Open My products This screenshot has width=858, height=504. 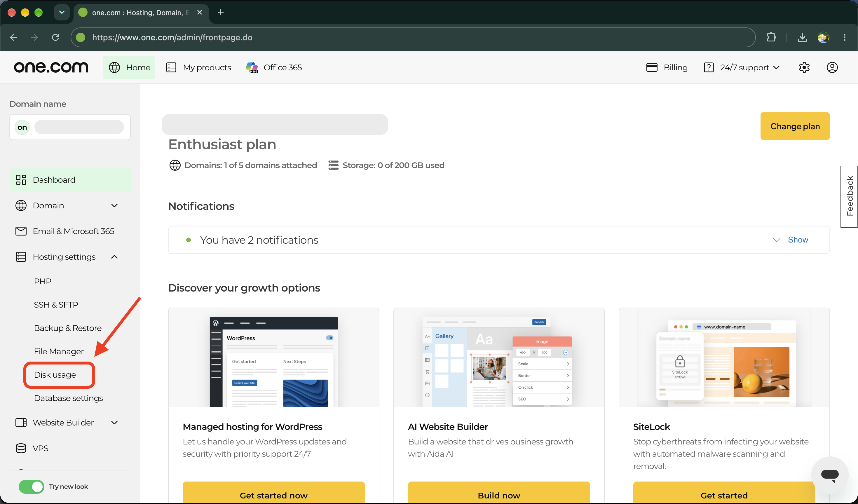coord(198,67)
